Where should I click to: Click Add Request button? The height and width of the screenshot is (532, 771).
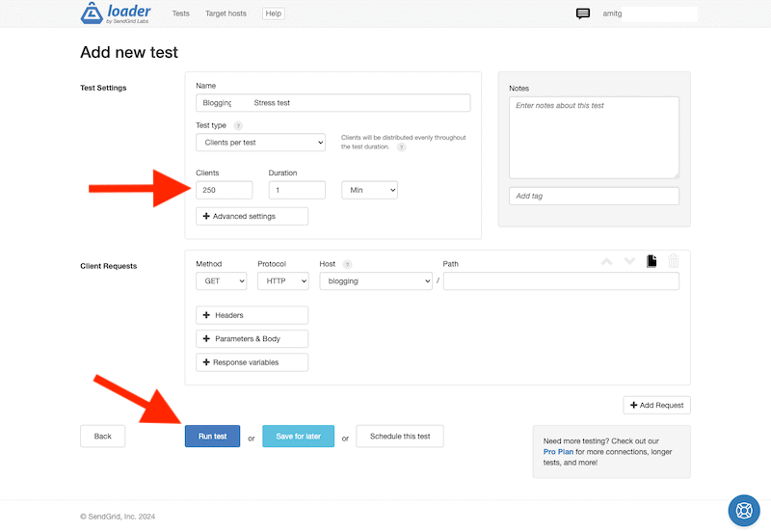point(657,405)
